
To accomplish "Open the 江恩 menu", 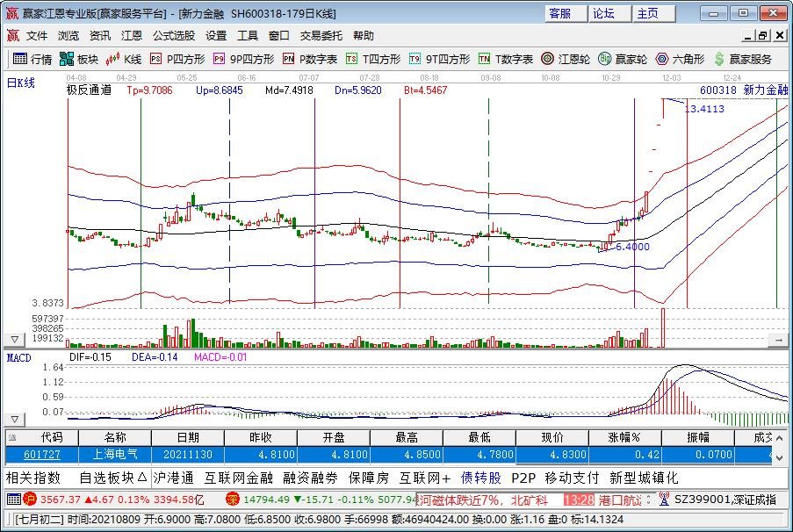I will coord(132,35).
